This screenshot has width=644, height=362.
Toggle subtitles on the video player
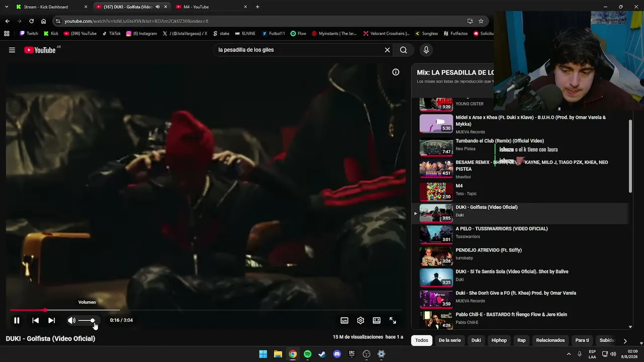(x=345, y=320)
